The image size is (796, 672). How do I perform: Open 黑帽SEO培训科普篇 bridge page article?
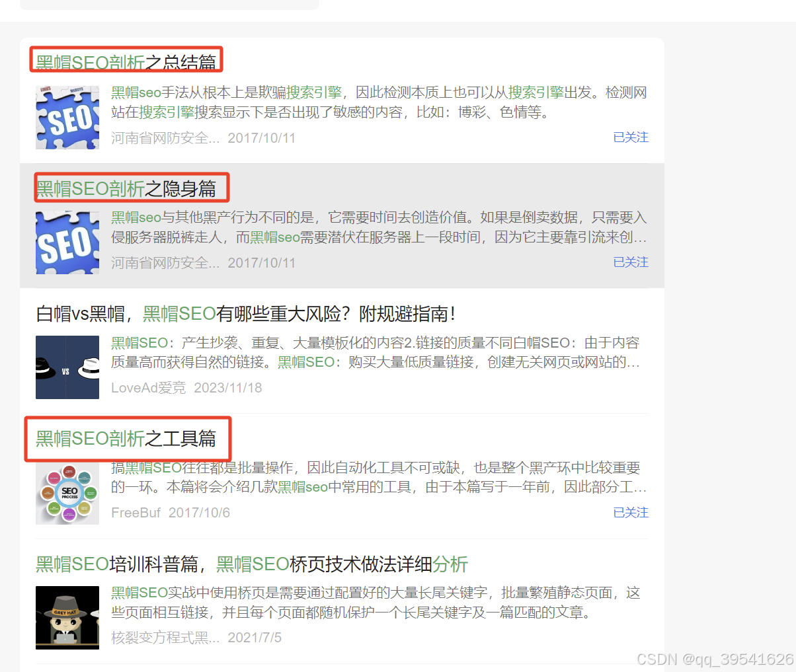251,564
